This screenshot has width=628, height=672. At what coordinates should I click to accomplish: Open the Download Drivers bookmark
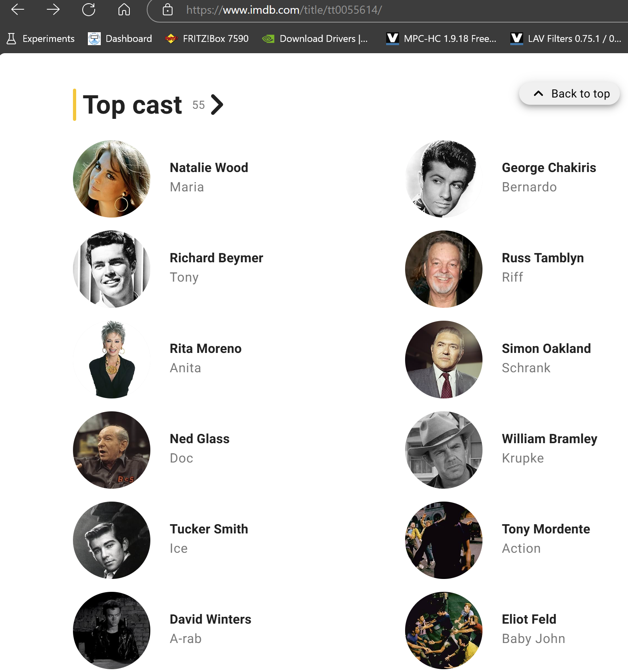click(315, 39)
